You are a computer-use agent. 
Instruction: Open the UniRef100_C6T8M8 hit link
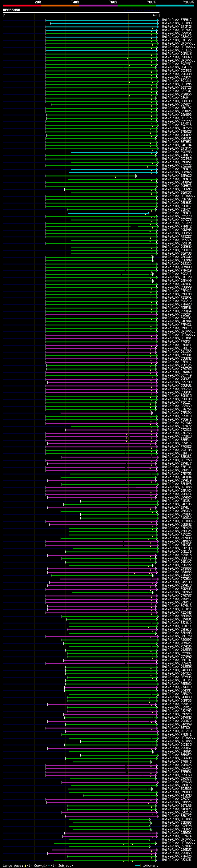click(x=176, y=23)
